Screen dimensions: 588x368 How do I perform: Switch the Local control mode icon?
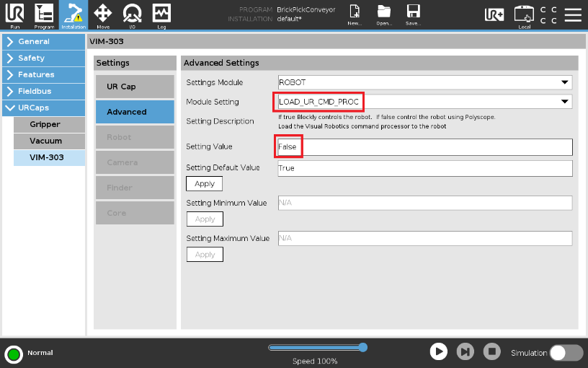(525, 17)
